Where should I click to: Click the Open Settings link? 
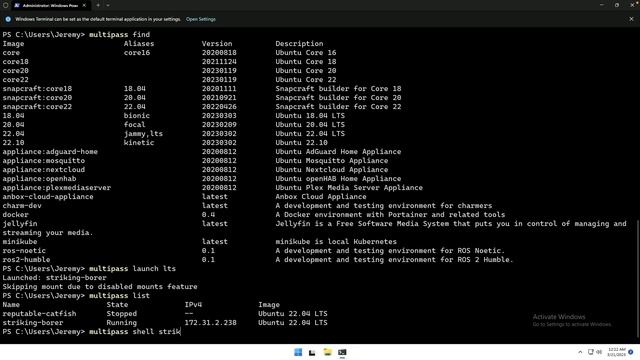click(x=200, y=19)
